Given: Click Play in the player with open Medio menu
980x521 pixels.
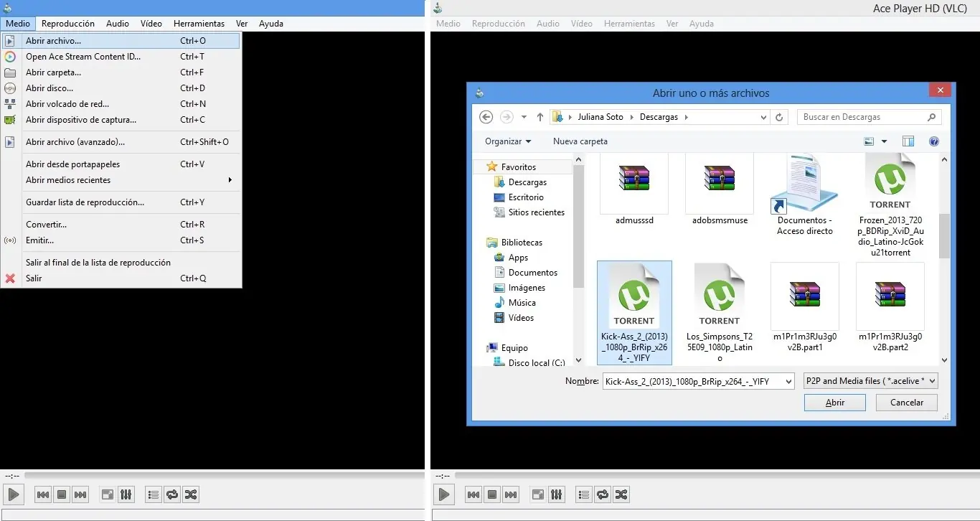Looking at the screenshot, I should click(x=14, y=494).
